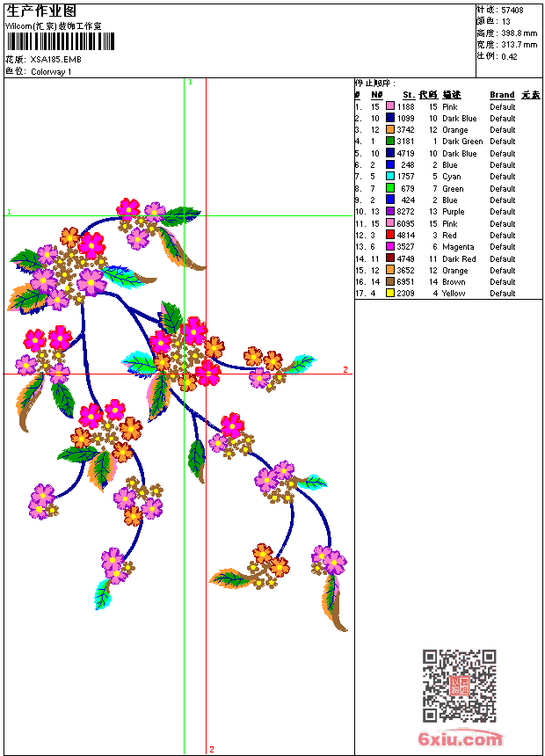545x756 pixels.
Task: Select the Dark Green swatch in row 4
Action: (390, 141)
